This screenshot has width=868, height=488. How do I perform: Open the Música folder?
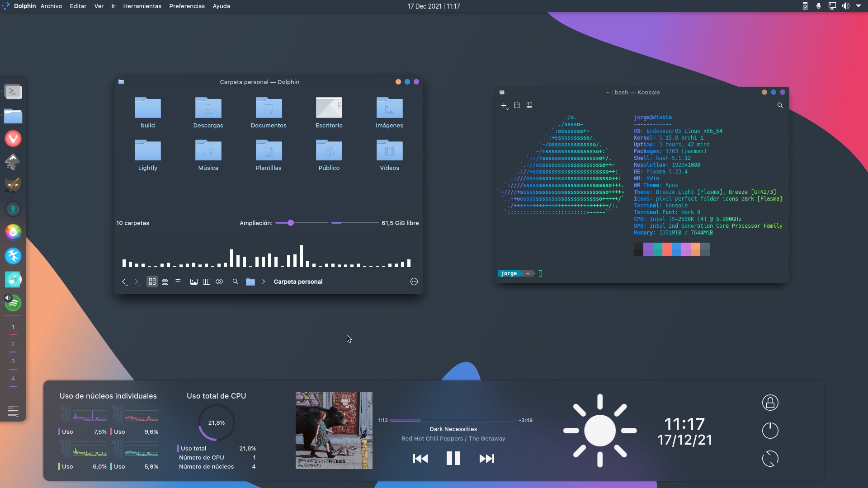(x=208, y=154)
